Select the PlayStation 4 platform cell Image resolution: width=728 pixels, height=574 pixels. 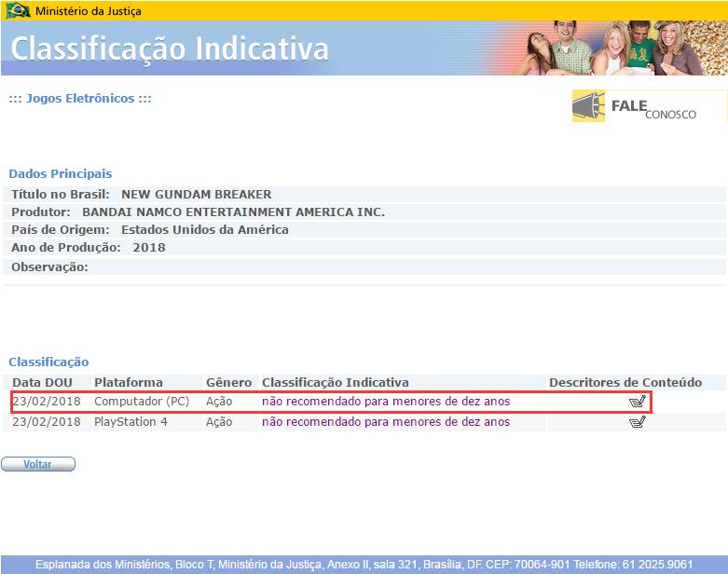136,422
